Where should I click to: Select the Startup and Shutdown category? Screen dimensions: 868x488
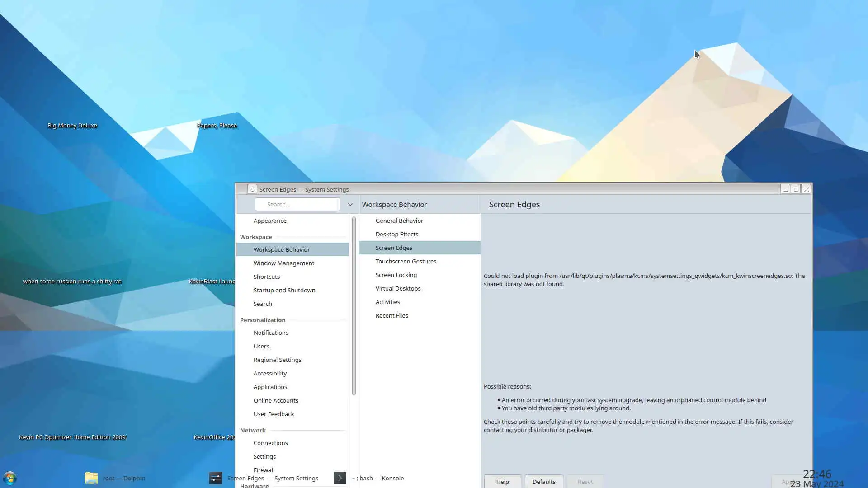284,290
